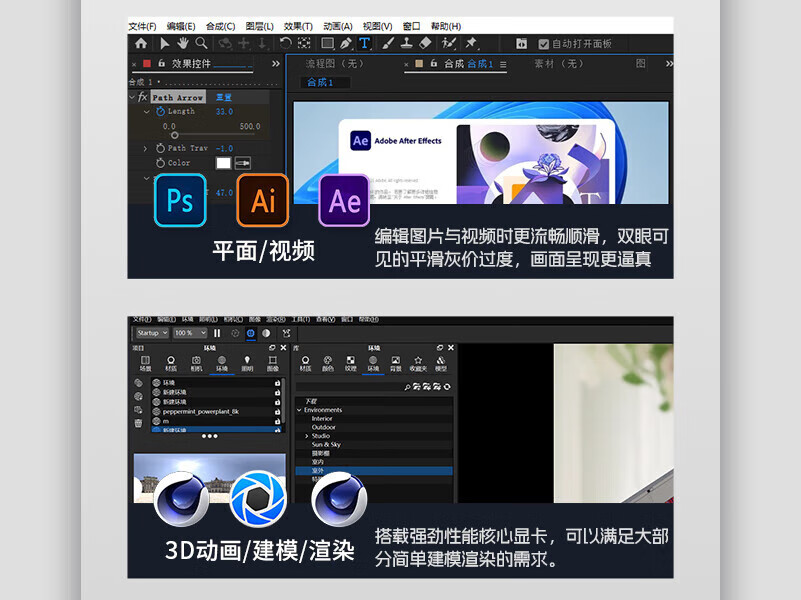This screenshot has height=600, width=801.
Task: Click the Pause render button in KeyShot toolbar
Action: (x=217, y=333)
